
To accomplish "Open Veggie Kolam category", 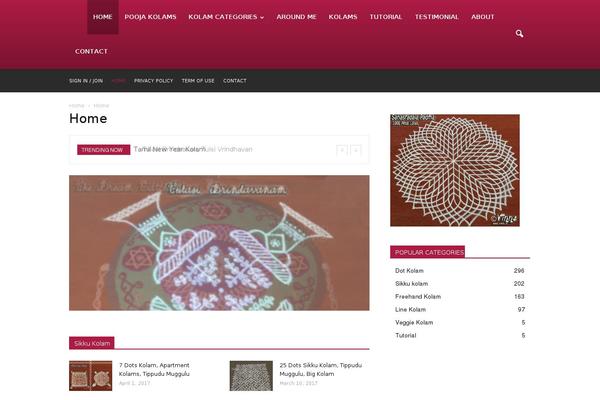I will (414, 323).
